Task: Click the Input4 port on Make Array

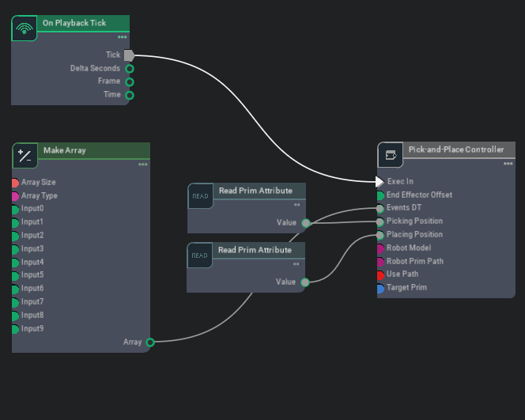Action: (x=15, y=263)
